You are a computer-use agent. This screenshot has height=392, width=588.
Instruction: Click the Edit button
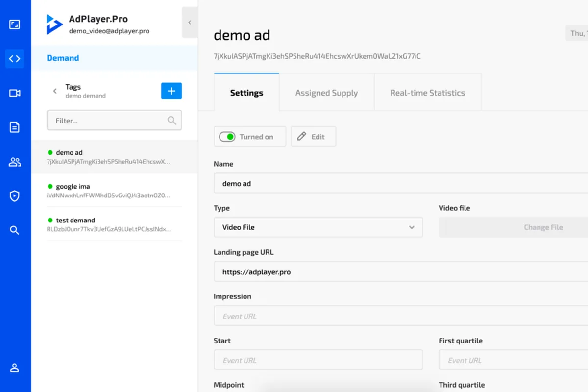point(314,137)
